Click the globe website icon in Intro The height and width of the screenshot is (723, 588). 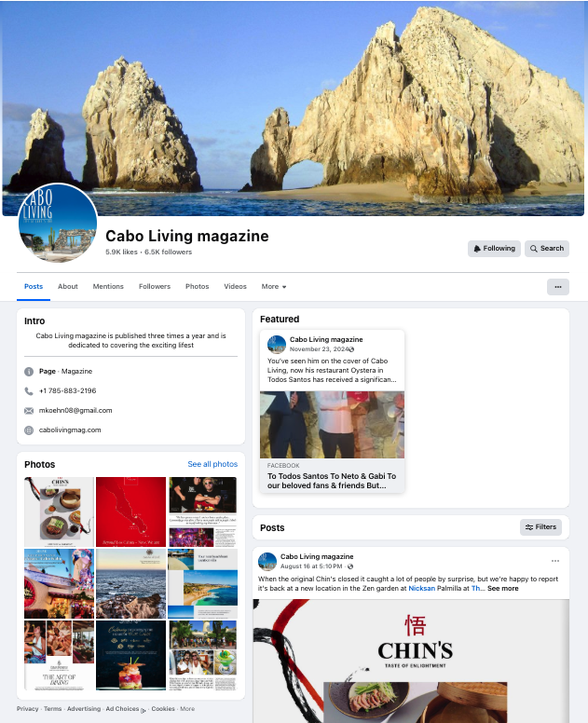[x=29, y=430]
